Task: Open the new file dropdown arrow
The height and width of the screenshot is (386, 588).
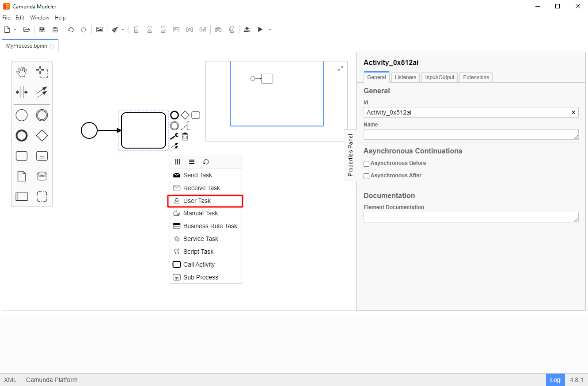Action: pos(15,30)
